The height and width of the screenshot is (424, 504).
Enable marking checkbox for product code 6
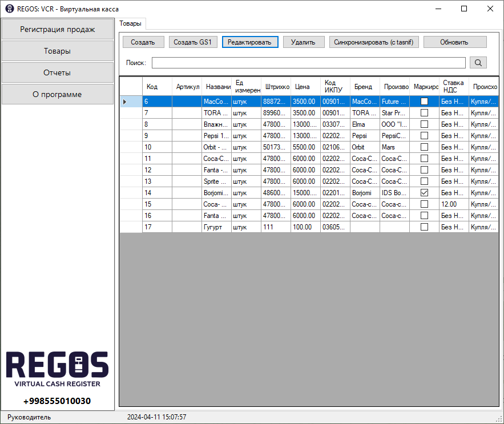[424, 102]
